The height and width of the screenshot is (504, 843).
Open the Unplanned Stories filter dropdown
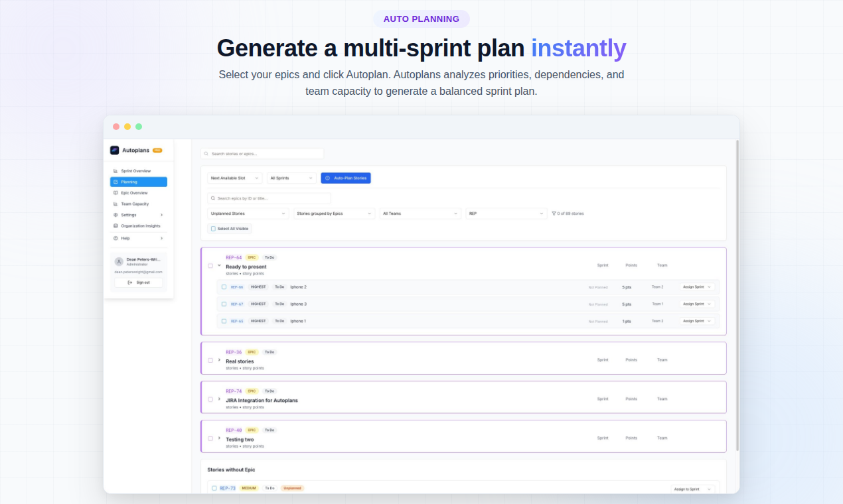click(x=248, y=214)
